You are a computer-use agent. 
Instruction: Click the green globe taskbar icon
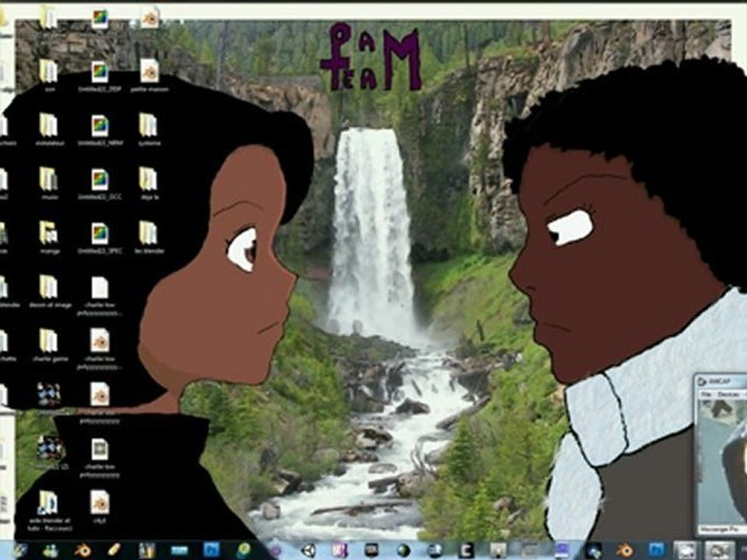tap(404, 551)
